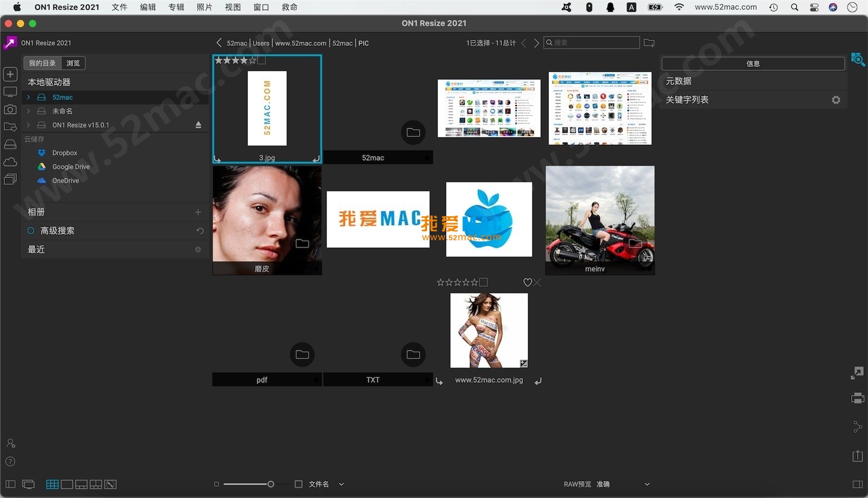
Task: Switch to map view icon
Action: click(110, 484)
